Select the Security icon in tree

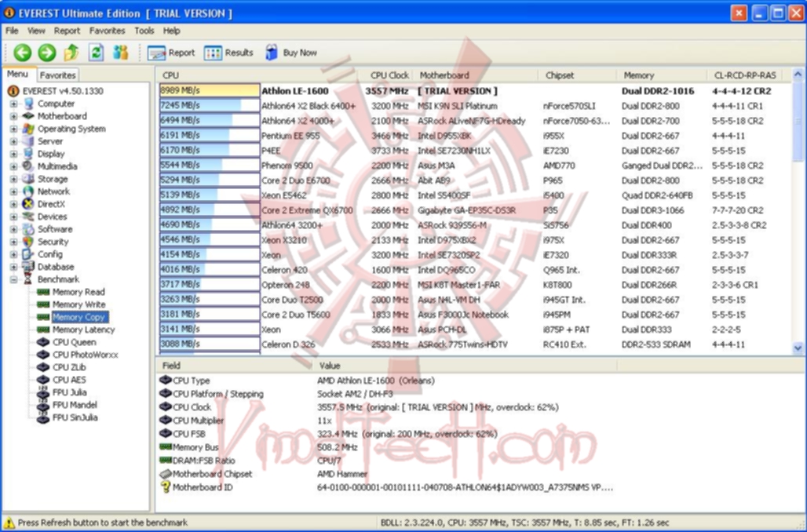click(28, 242)
